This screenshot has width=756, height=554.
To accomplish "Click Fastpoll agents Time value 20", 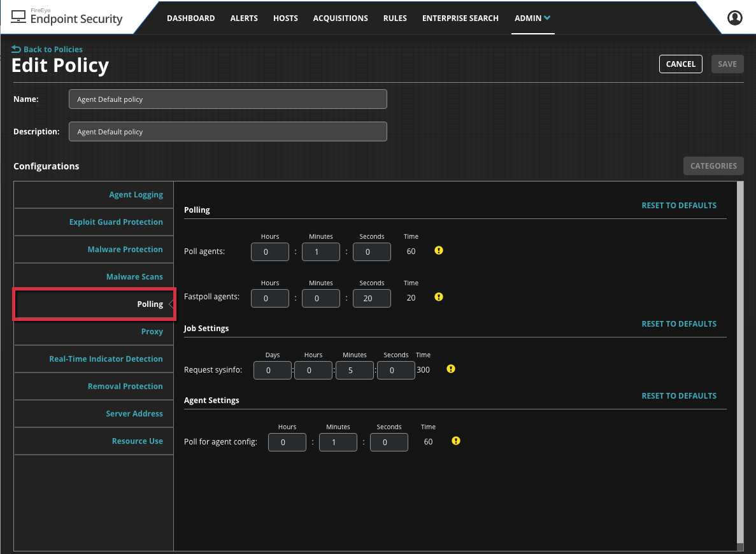I will 411,298.
